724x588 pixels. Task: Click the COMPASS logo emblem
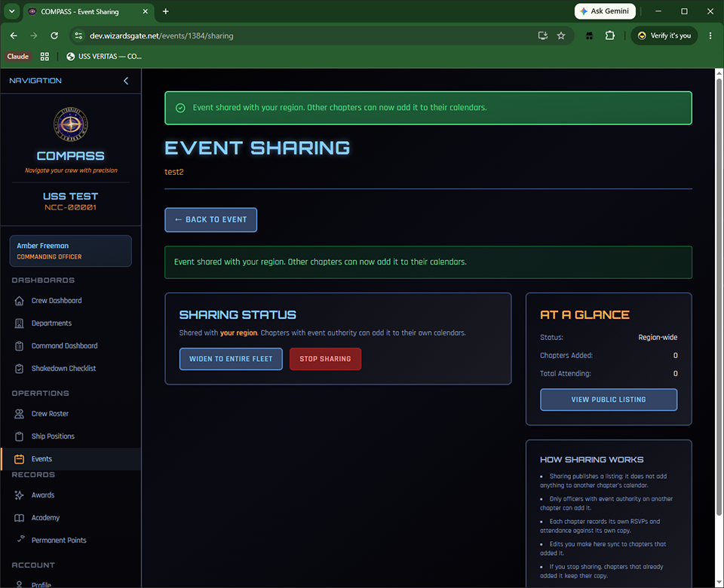point(71,124)
